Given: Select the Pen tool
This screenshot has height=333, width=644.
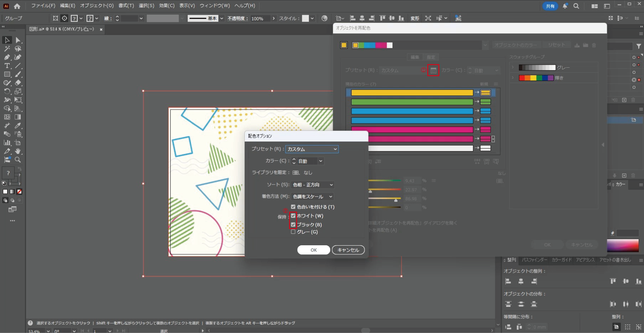Looking at the screenshot, I should (7, 57).
